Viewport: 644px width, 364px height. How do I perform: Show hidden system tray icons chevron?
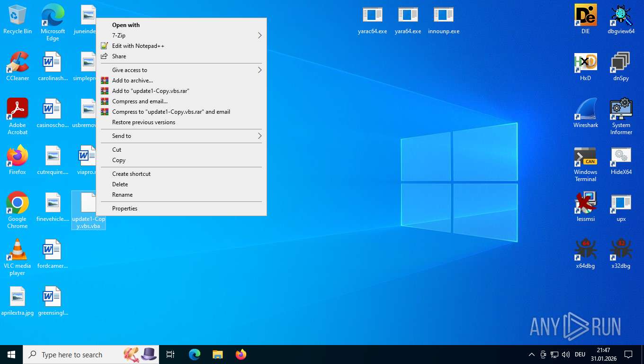tap(531, 355)
